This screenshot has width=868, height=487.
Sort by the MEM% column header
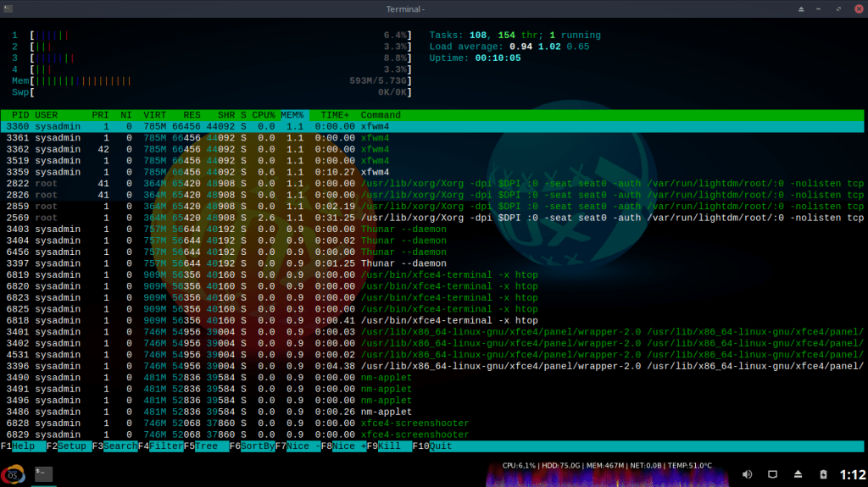tap(292, 114)
